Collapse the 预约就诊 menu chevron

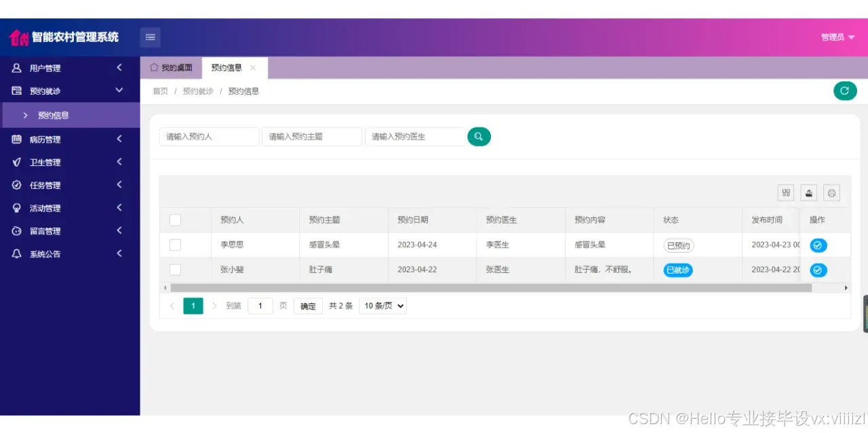[x=119, y=90]
